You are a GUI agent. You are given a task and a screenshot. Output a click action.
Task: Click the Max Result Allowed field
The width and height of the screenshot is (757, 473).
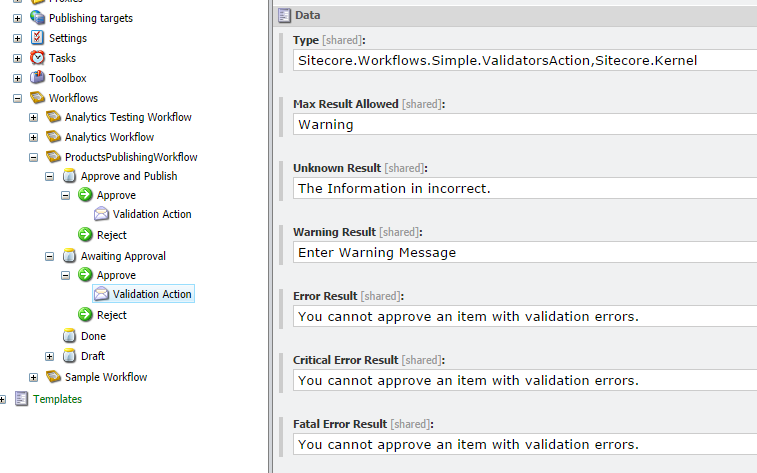(x=525, y=125)
